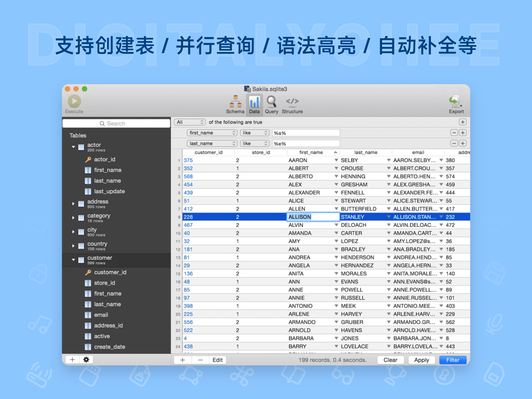Create a new table with the sidebar plus icon

72,359
